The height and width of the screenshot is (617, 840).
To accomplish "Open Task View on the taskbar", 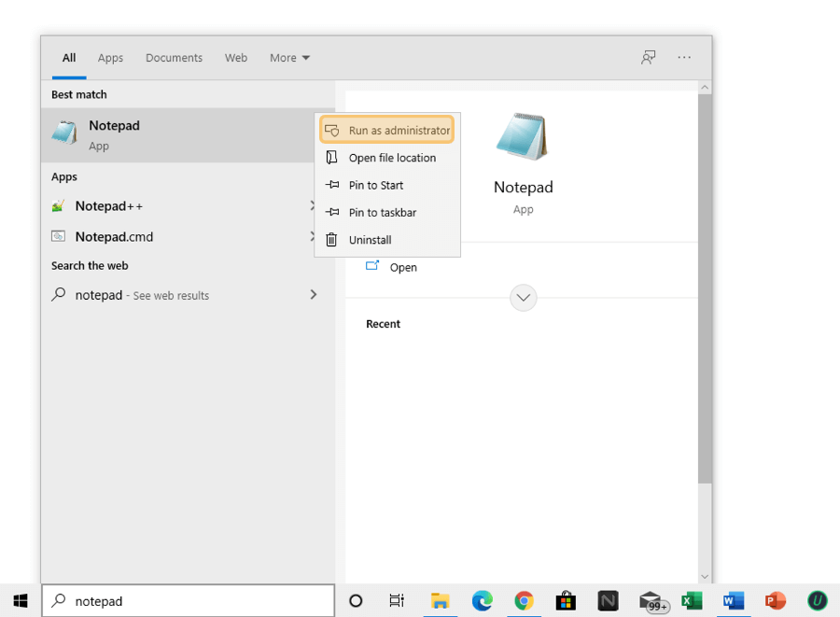I will [x=397, y=601].
